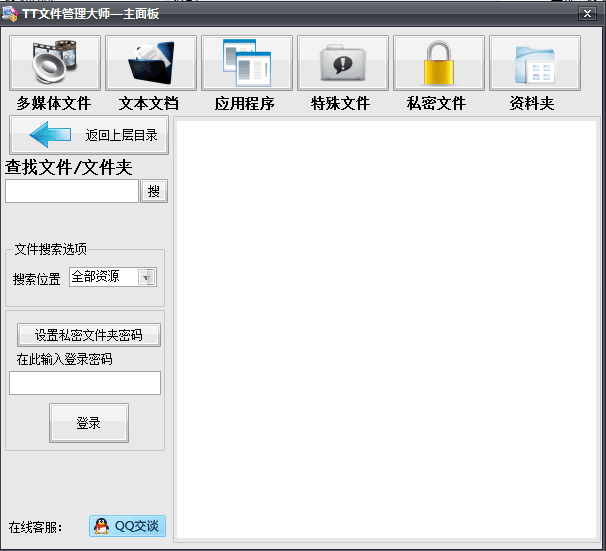This screenshot has width=606, height=551.
Task: Expand the 搜索位置 全部资源 dropdown
Action: tap(147, 278)
